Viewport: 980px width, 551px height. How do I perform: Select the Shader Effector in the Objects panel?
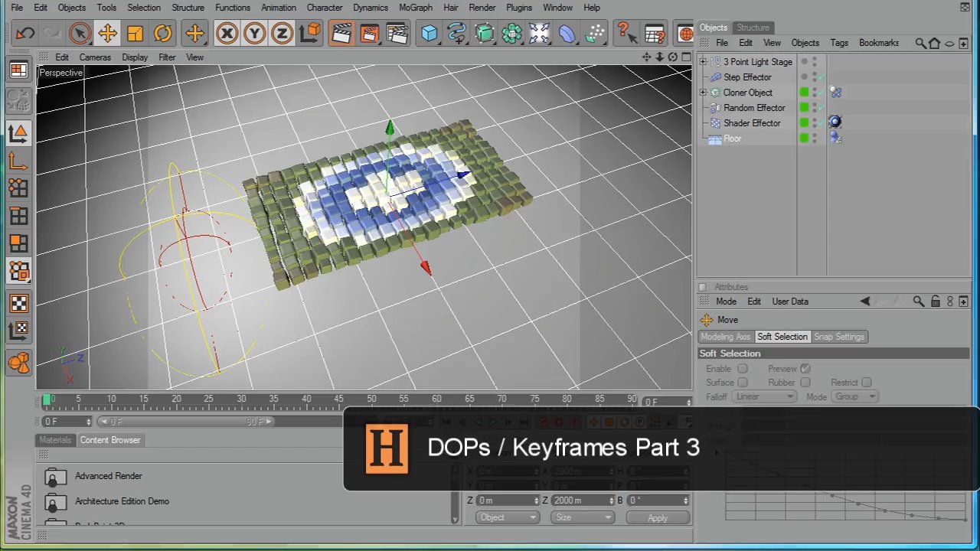click(x=752, y=123)
